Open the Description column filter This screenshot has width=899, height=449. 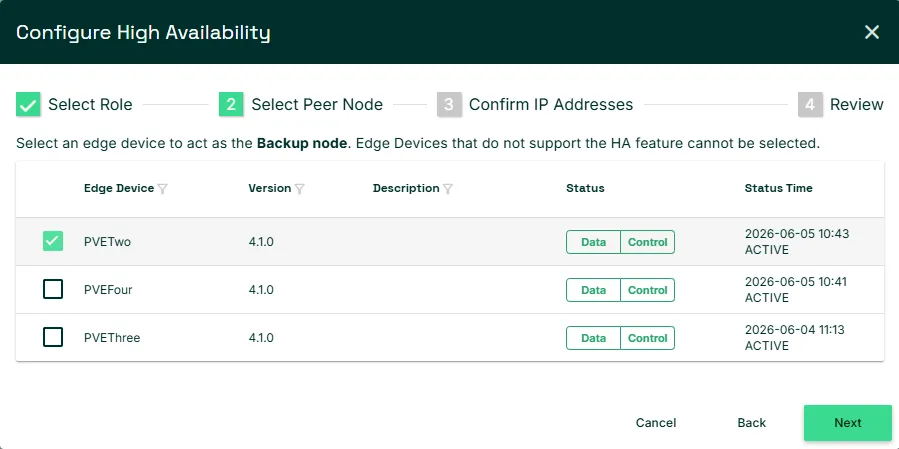[448, 189]
